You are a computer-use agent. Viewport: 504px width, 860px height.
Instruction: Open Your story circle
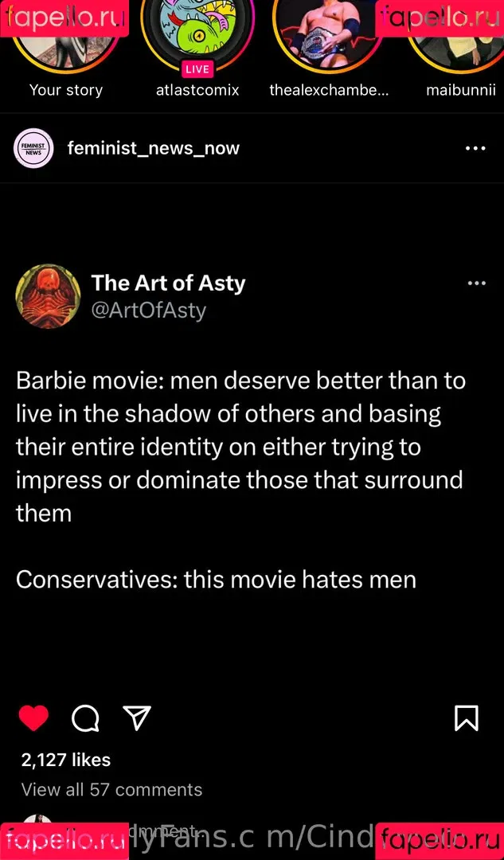pyautogui.click(x=66, y=33)
